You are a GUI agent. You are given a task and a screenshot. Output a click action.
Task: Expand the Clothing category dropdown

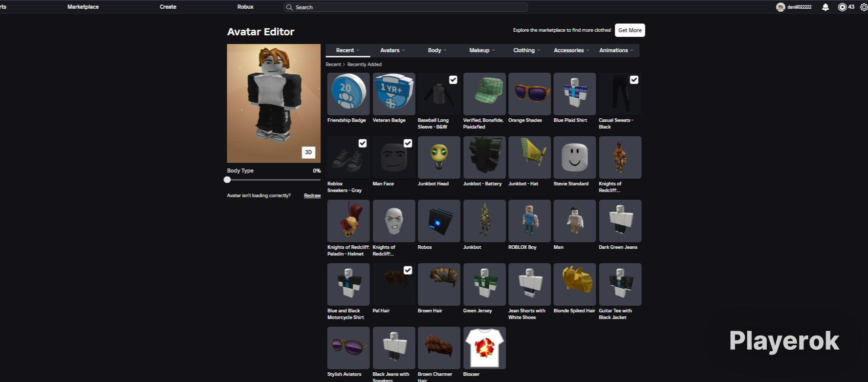pos(527,50)
